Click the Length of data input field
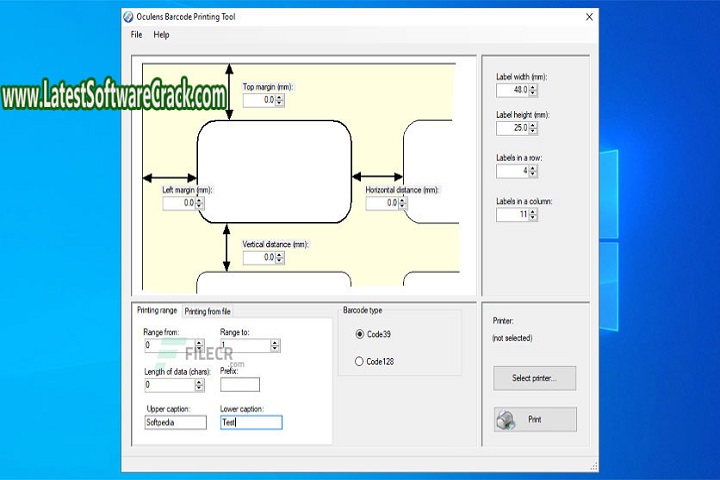 169,385
